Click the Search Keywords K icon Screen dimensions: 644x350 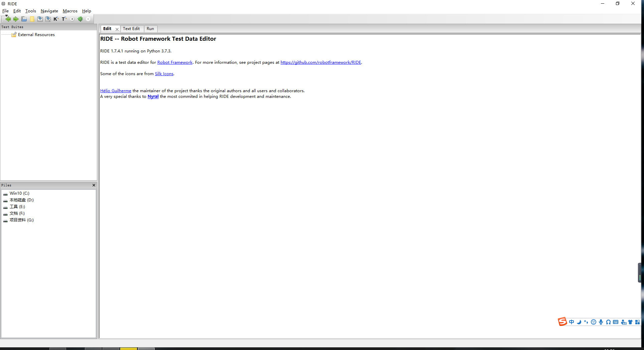pos(56,19)
